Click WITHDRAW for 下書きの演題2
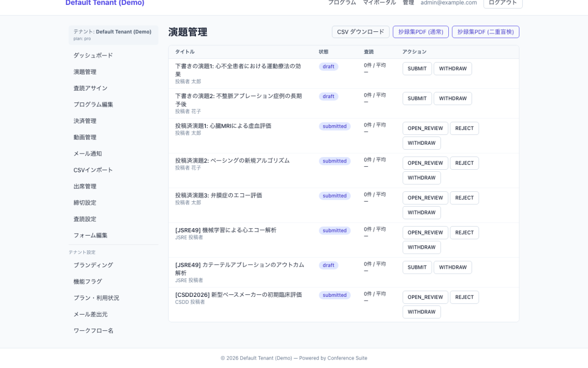The image size is (588, 368). [453, 99]
